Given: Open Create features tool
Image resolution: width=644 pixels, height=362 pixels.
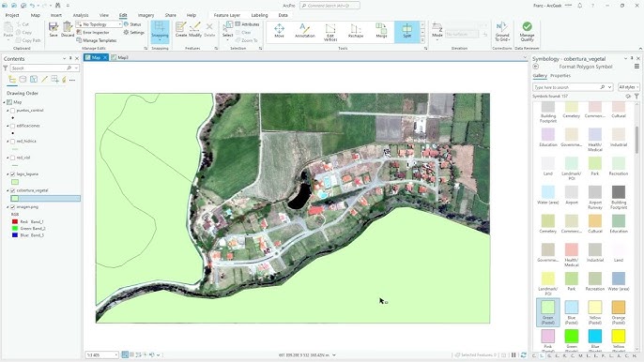Looking at the screenshot, I should pyautogui.click(x=181, y=30).
